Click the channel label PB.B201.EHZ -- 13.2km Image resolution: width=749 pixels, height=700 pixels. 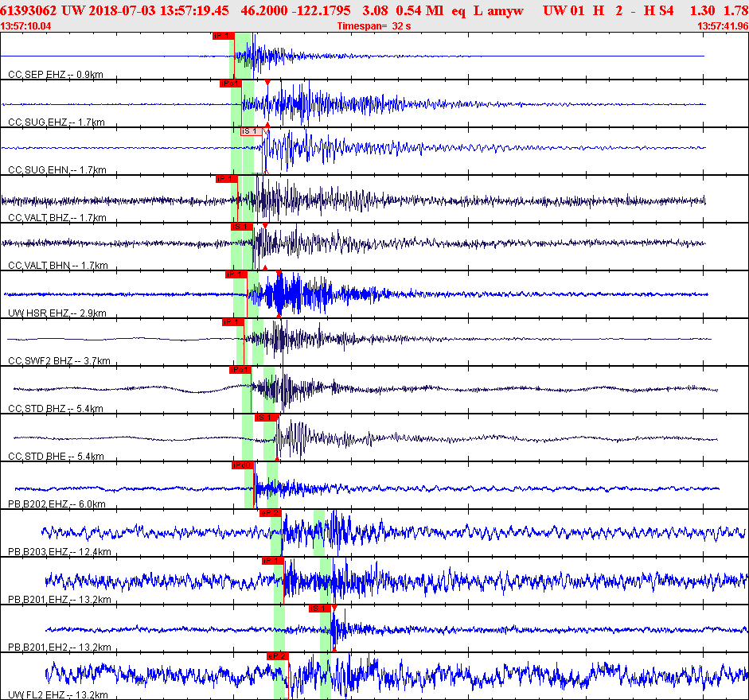[60, 600]
